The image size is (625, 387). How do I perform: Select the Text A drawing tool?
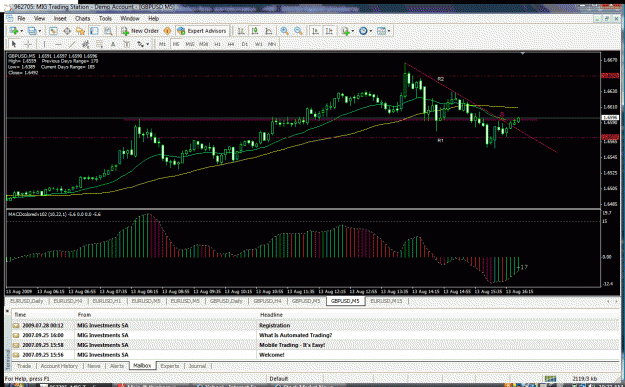113,44
